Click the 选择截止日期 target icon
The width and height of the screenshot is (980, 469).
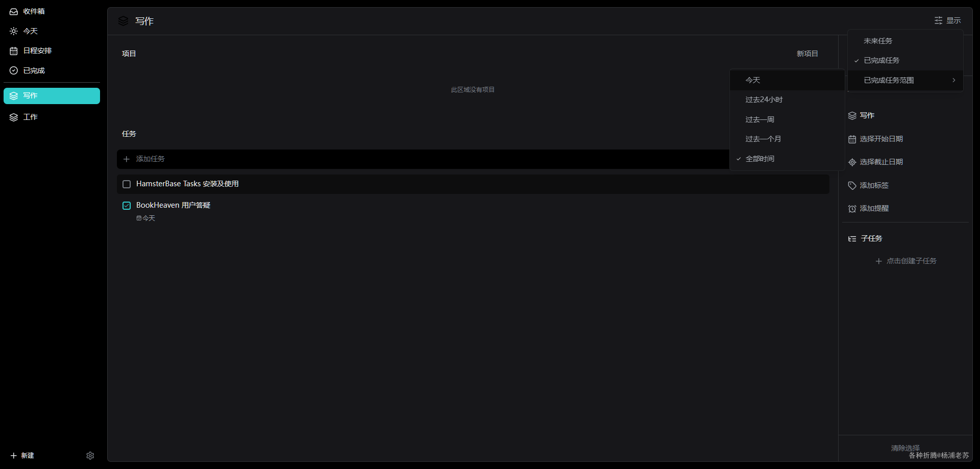pyautogui.click(x=852, y=162)
